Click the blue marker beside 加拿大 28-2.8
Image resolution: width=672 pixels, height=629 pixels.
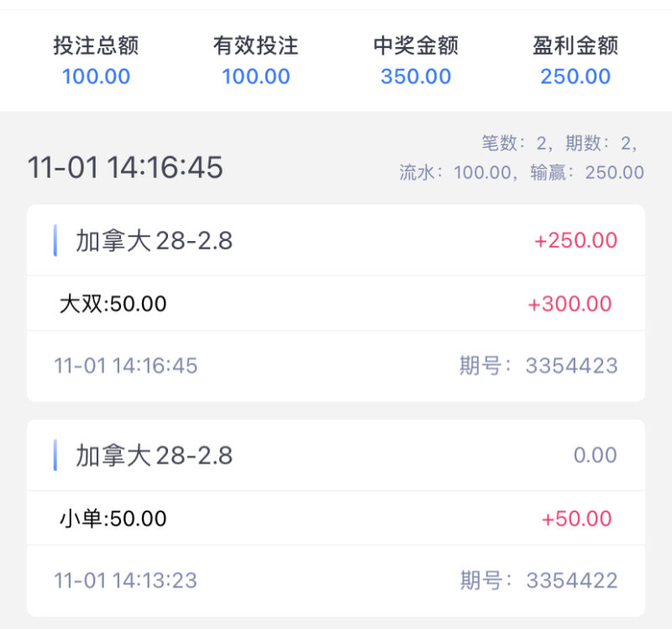point(56,241)
